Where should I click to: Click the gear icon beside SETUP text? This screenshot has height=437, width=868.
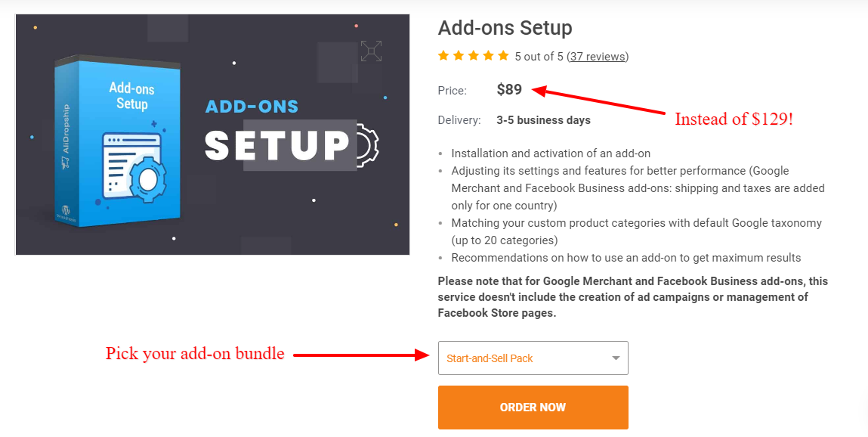367,146
